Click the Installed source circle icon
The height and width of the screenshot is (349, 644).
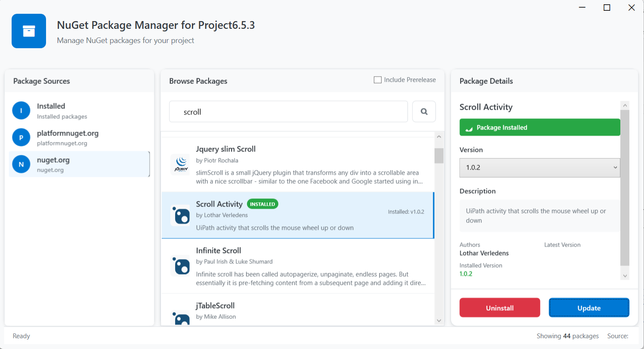21,111
